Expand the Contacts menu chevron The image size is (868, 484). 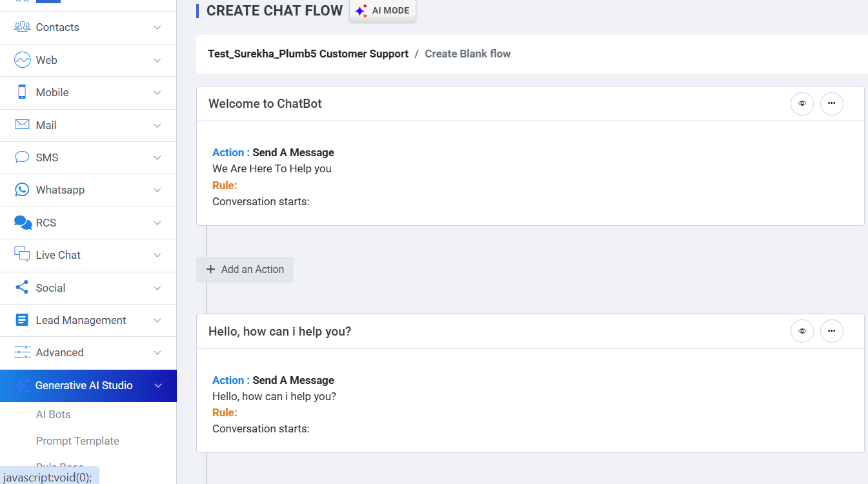pyautogui.click(x=157, y=27)
